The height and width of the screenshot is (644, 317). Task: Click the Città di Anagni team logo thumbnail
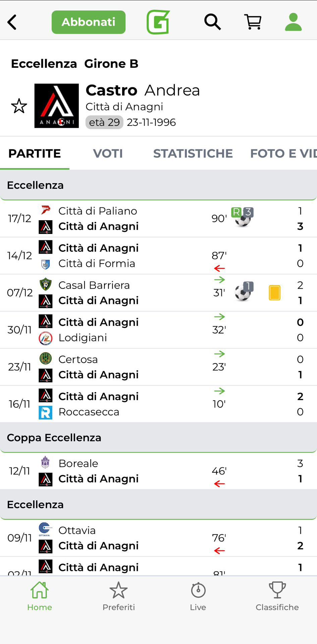[57, 106]
